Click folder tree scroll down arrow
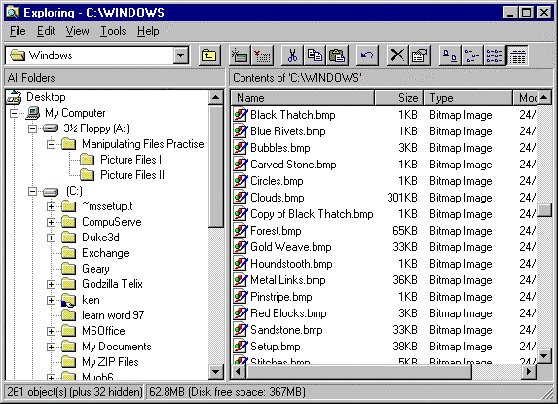This screenshot has height=404, width=558. (x=216, y=372)
